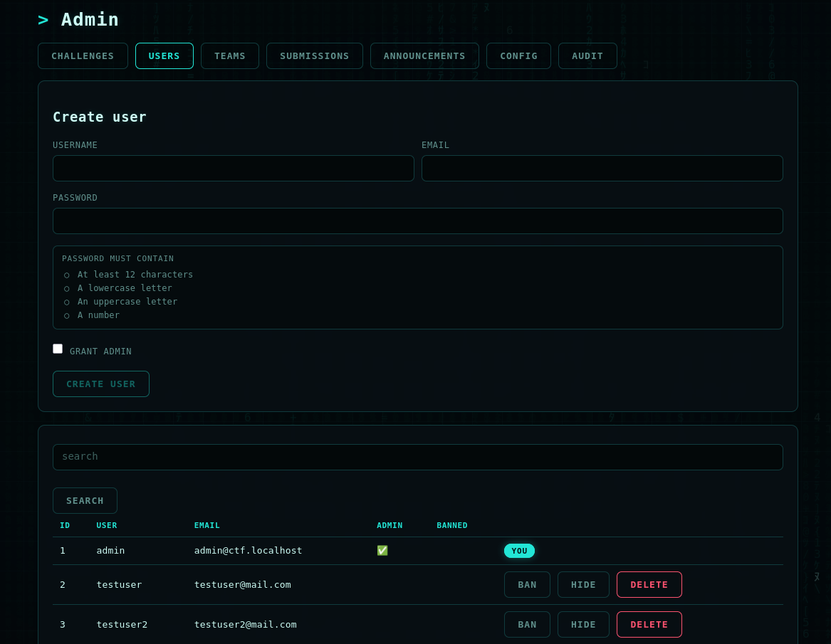Focus the Username input field
831x644 pixels.
tap(233, 169)
